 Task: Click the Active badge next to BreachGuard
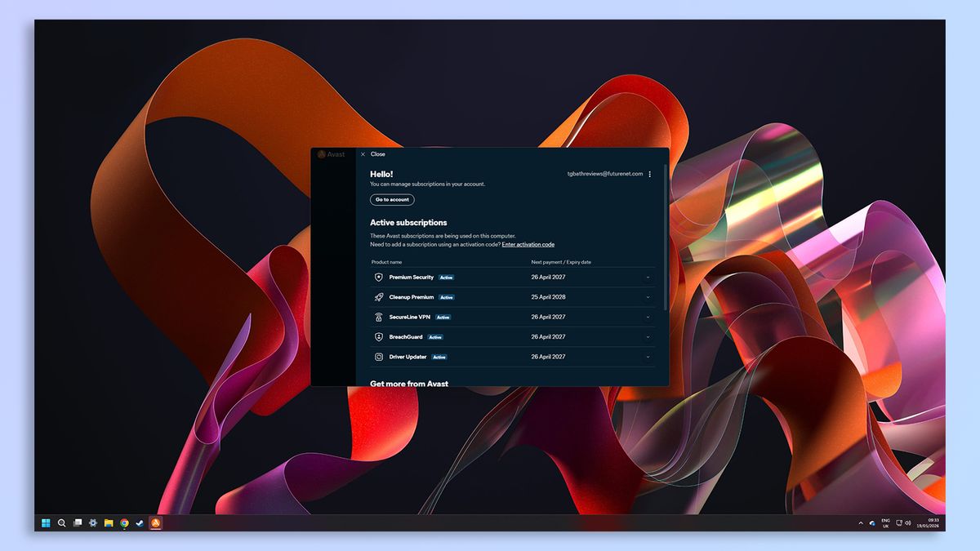click(435, 337)
